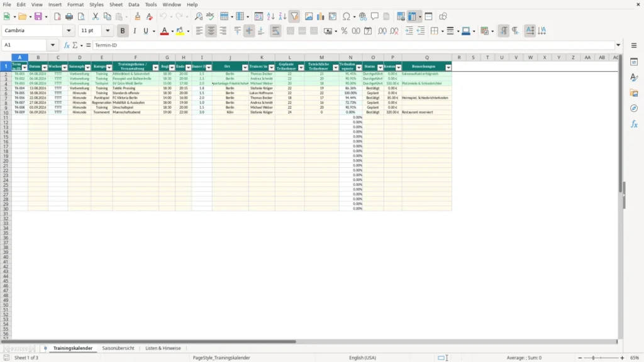Open the Sheet menu
This screenshot has width=644, height=362.
point(116,4)
